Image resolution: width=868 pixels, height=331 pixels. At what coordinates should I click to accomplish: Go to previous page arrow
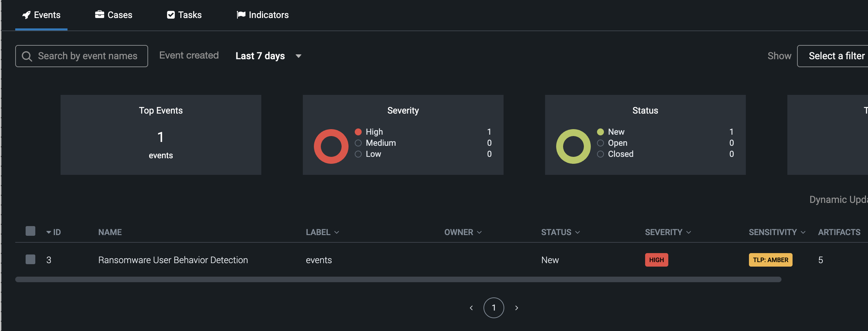click(471, 308)
